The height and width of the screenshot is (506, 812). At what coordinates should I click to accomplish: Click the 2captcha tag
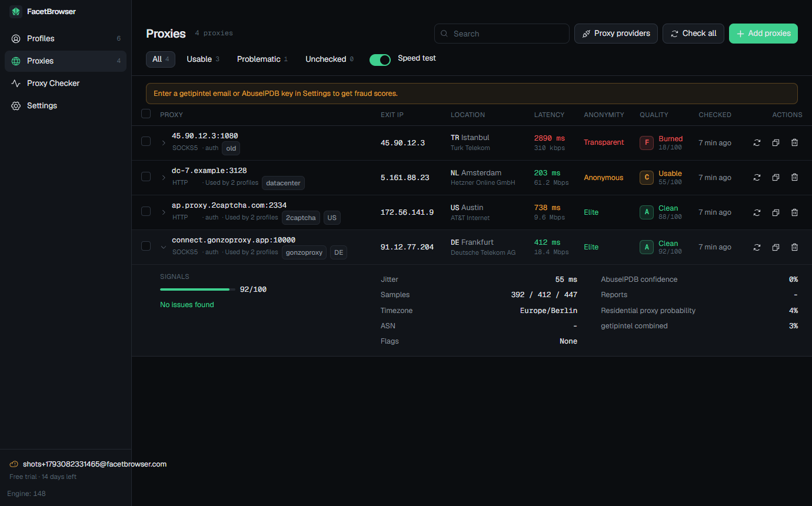coord(301,218)
